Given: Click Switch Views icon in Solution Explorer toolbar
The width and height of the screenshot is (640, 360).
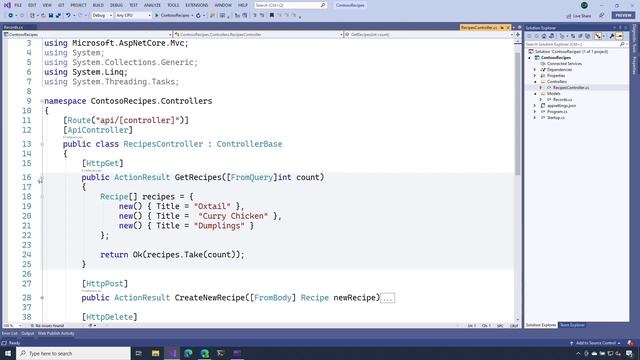Looking at the screenshot, I should pyautogui.click(x=551, y=36).
